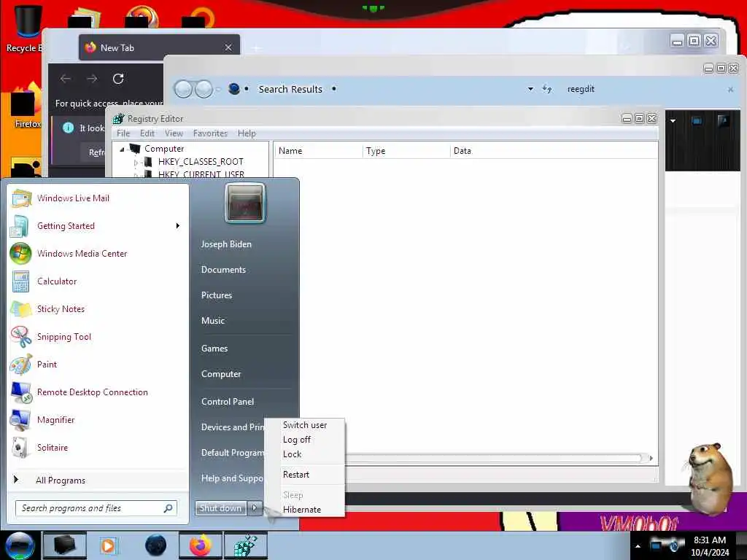747x560 pixels.
Task: Click the Shut down button
Action: click(220, 508)
